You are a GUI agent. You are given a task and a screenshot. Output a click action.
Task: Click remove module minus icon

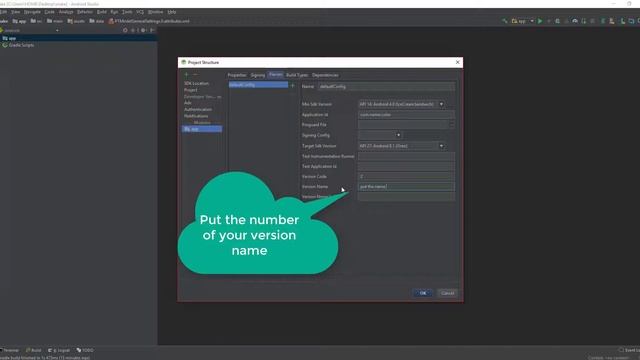(x=195, y=74)
